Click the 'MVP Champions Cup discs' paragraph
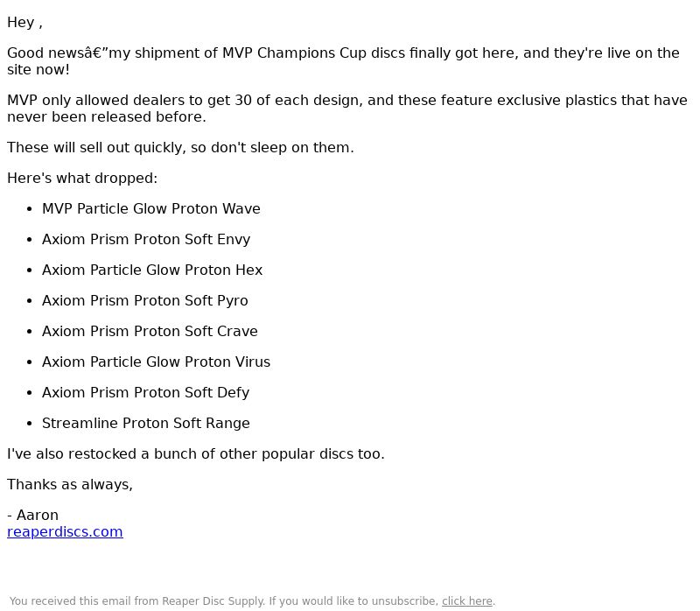This screenshot has width=700, height=611. point(343,61)
